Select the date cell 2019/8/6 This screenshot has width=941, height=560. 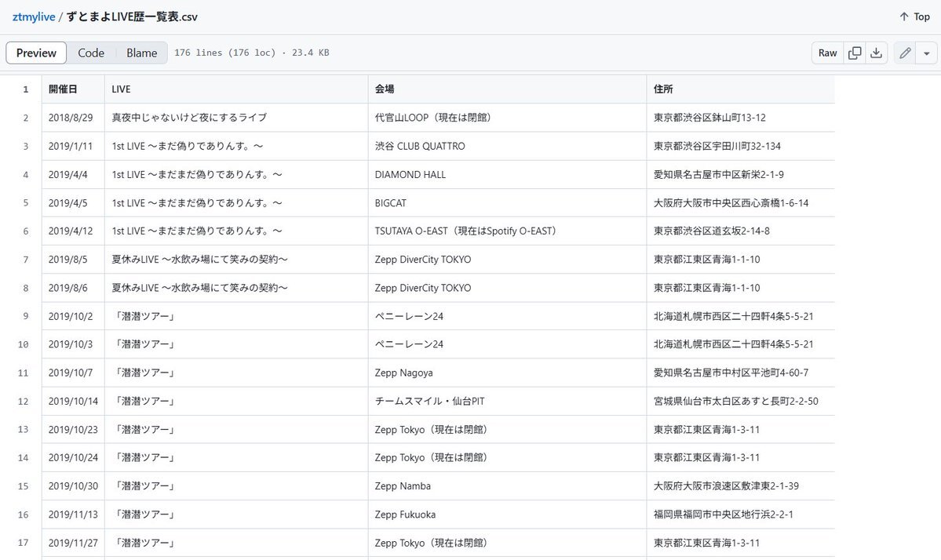[73, 288]
